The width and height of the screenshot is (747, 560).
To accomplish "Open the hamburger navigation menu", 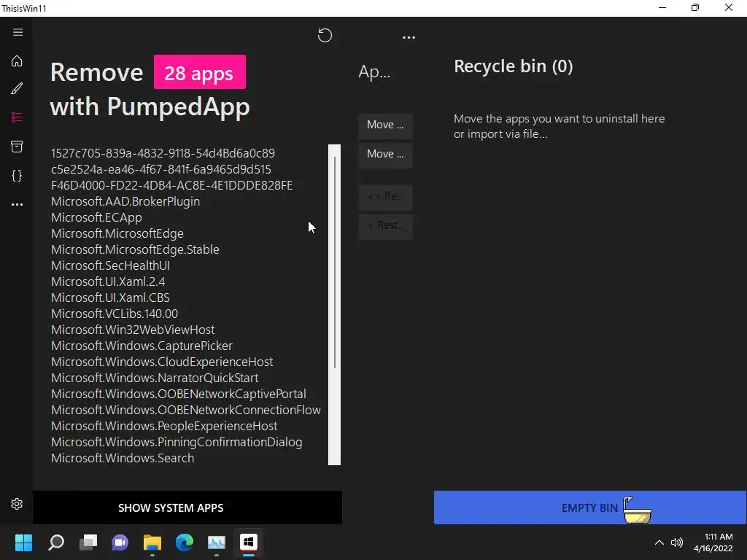I will (18, 32).
